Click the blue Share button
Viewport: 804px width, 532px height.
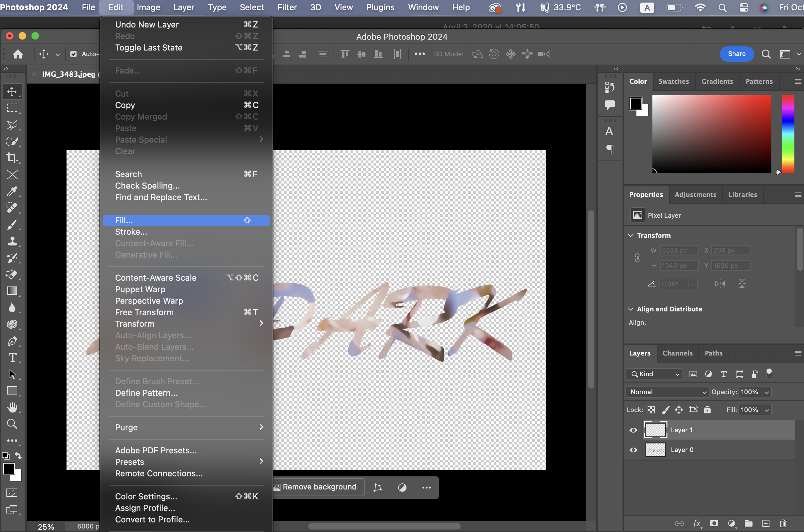coord(737,54)
